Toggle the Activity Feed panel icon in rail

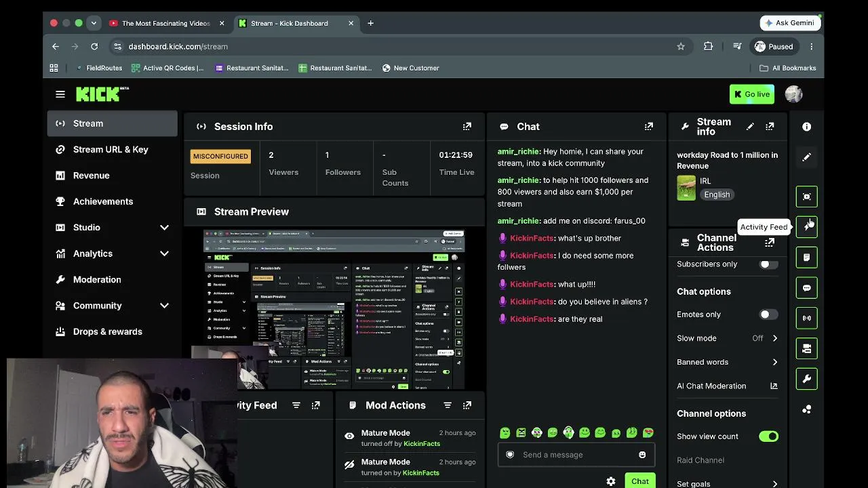[807, 226]
